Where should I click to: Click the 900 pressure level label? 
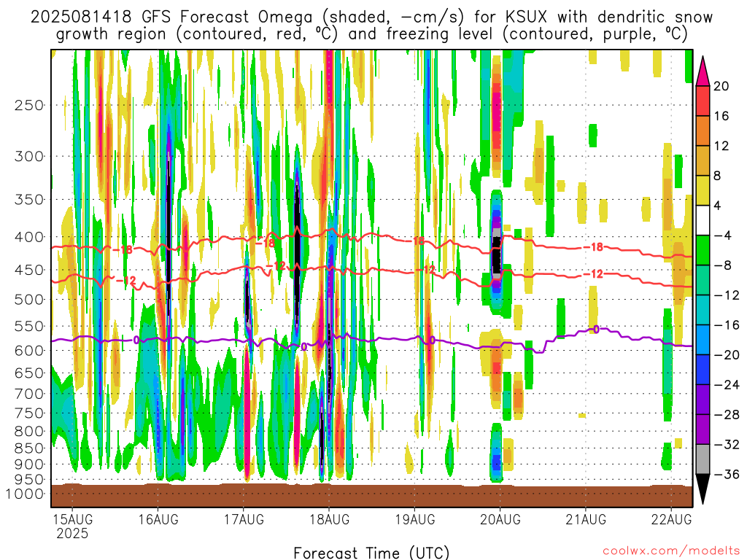coord(29,464)
